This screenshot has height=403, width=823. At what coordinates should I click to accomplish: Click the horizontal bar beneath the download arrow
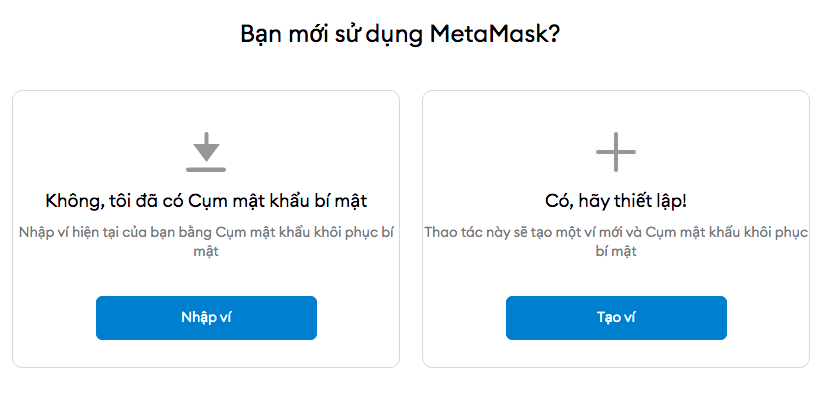[206, 170]
